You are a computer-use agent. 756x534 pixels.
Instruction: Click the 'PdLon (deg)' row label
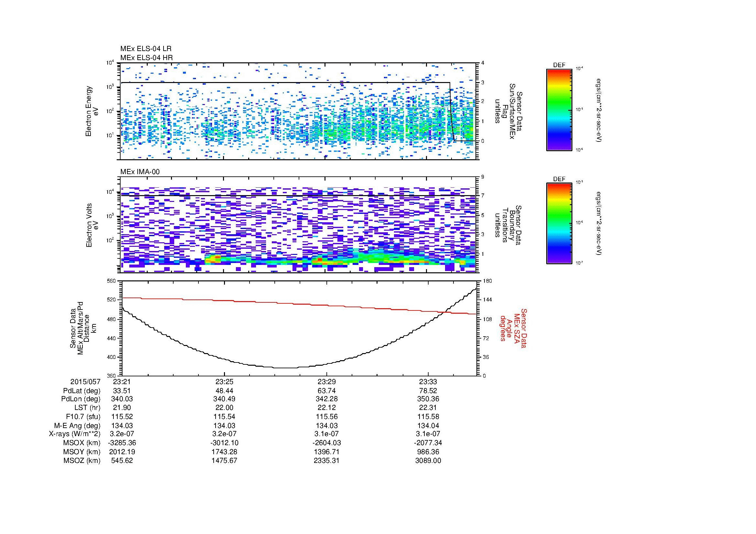click(x=81, y=399)
